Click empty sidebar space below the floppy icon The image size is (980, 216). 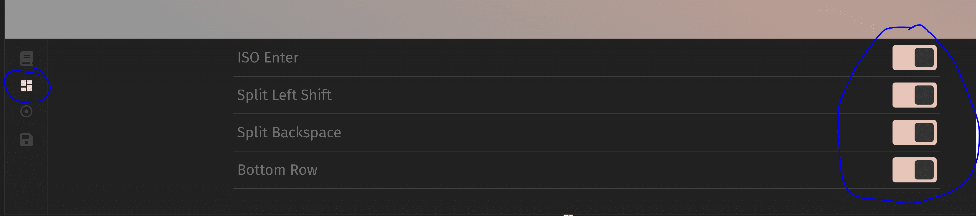(26, 179)
